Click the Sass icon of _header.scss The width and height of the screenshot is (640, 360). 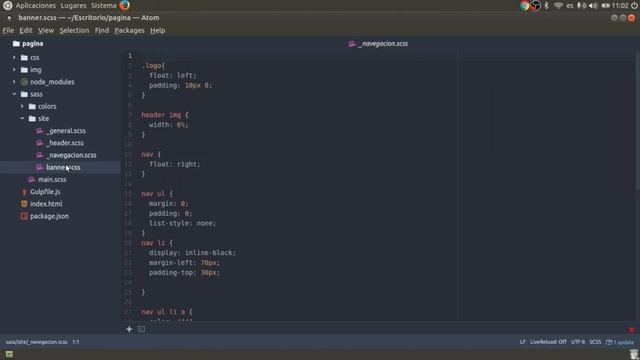click(x=40, y=143)
